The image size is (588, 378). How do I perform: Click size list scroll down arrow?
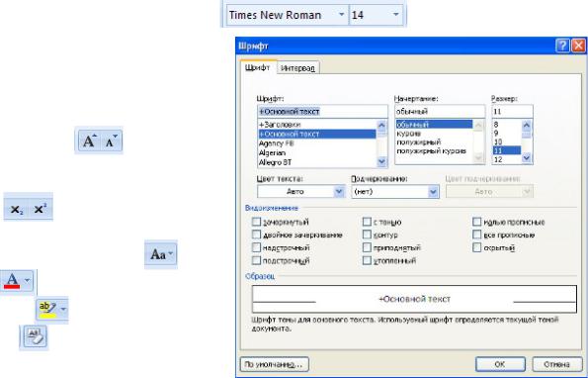[527, 158]
